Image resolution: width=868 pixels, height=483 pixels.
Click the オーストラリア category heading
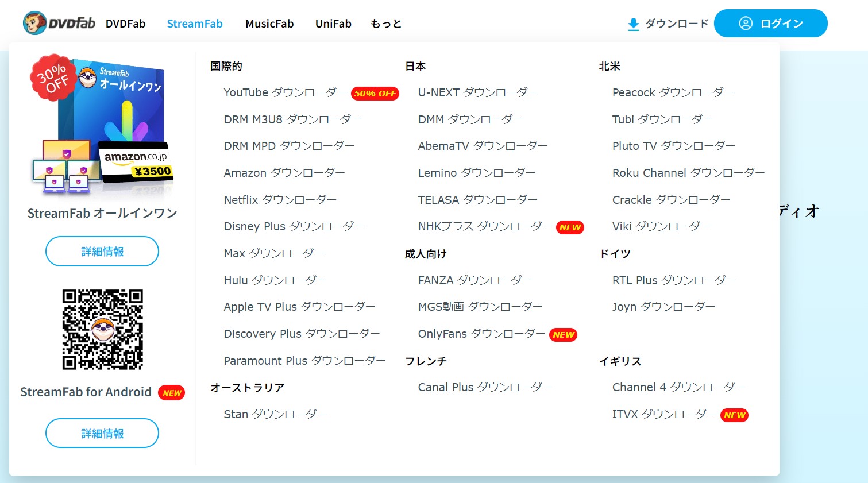tap(248, 388)
